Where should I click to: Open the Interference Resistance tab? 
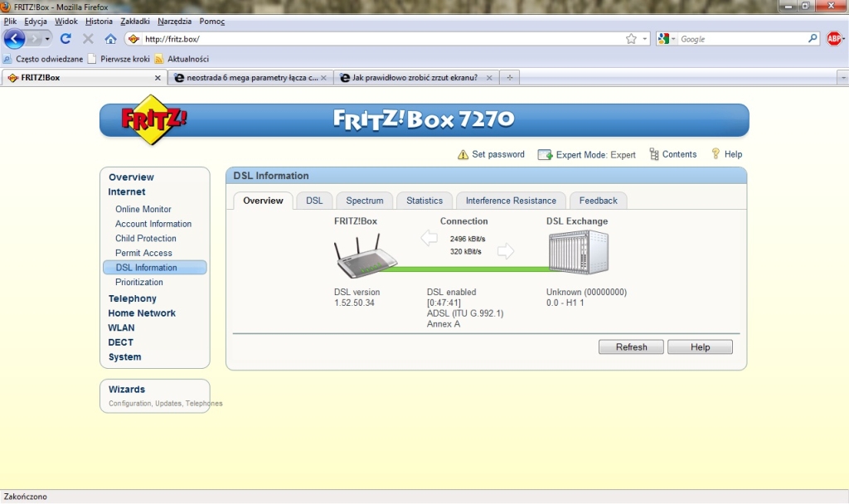coord(511,201)
